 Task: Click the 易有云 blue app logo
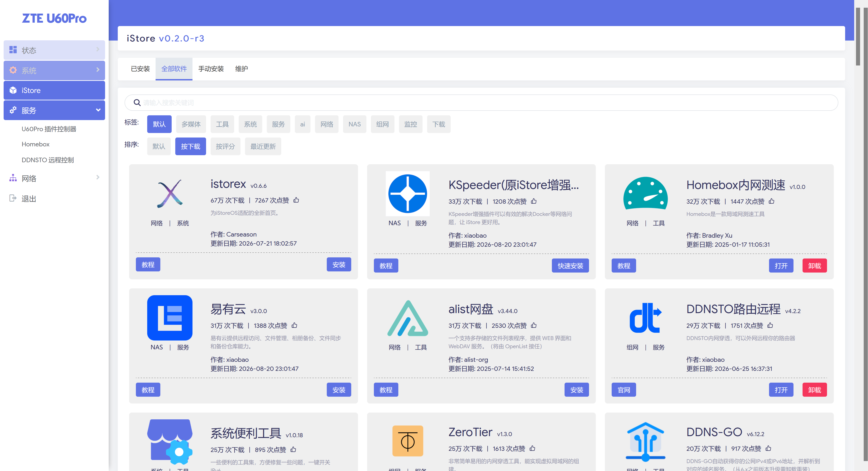click(x=170, y=318)
